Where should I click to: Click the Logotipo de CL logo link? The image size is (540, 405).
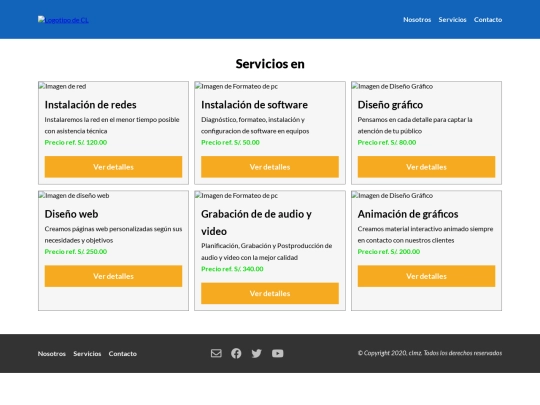pyautogui.click(x=63, y=20)
